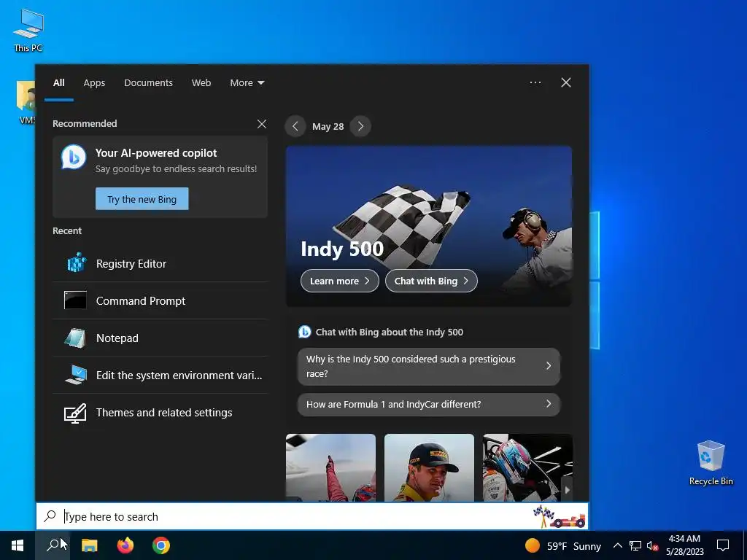The image size is (747, 560).
Task: Show hidden system tray icons
Action: [x=617, y=545]
